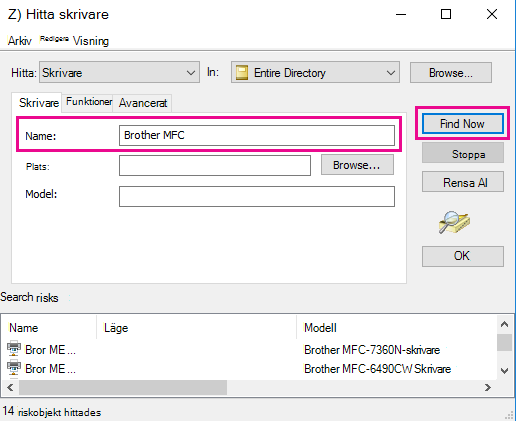
Task: Click the OK button
Action: click(x=463, y=256)
